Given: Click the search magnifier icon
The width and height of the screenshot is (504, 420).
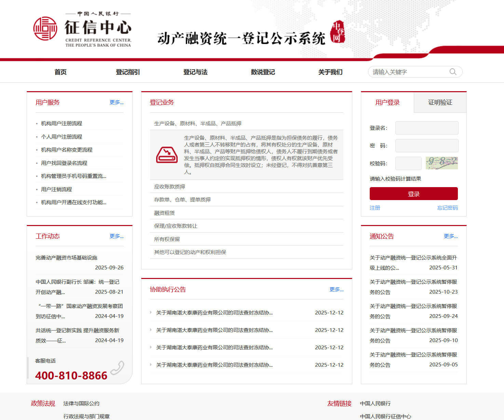Looking at the screenshot, I should [x=453, y=72].
